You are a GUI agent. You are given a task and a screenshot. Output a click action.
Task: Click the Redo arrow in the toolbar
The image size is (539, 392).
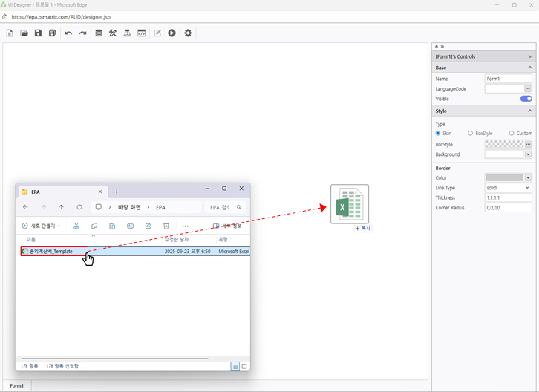[82, 33]
